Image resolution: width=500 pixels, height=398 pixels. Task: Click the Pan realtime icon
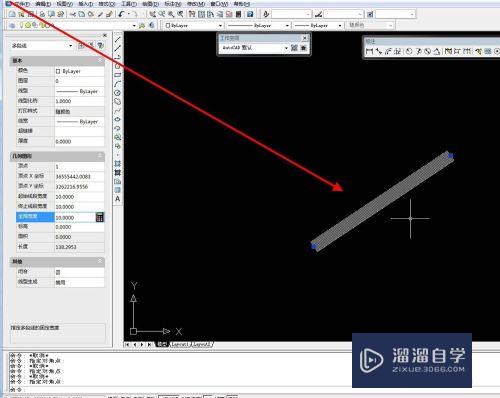152,14
